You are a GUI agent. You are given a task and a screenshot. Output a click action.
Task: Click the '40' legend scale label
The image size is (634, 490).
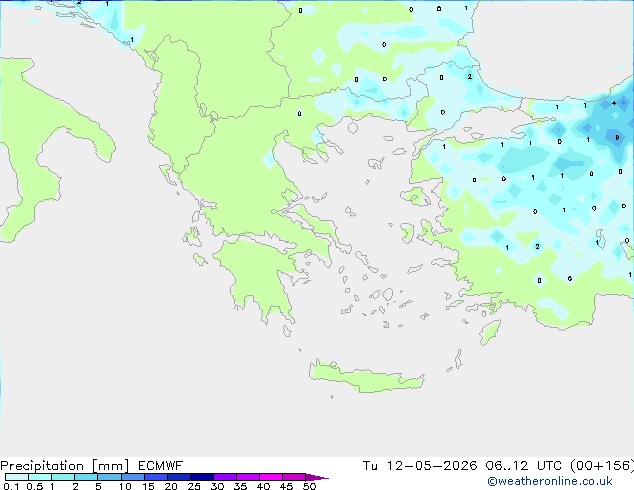pyautogui.click(x=263, y=486)
